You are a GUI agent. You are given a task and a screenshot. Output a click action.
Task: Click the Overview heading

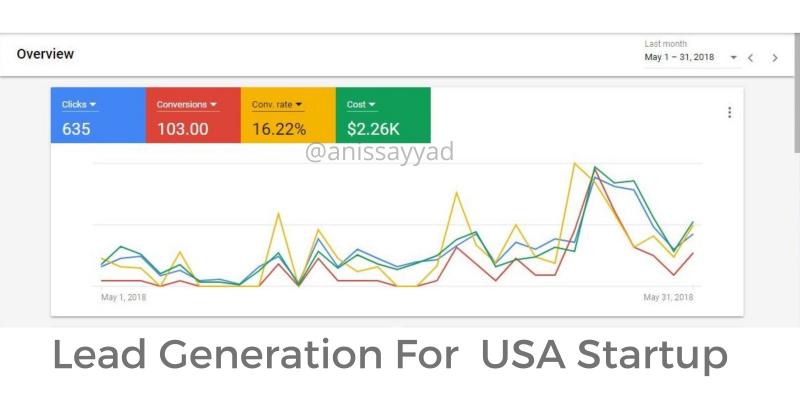(45, 54)
